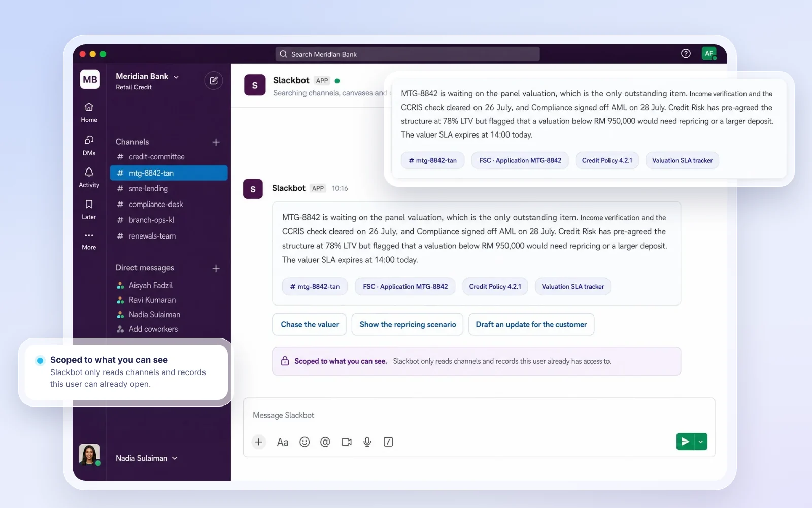The height and width of the screenshot is (508, 812).
Task: Open slash shortcuts icon
Action: pos(388,442)
